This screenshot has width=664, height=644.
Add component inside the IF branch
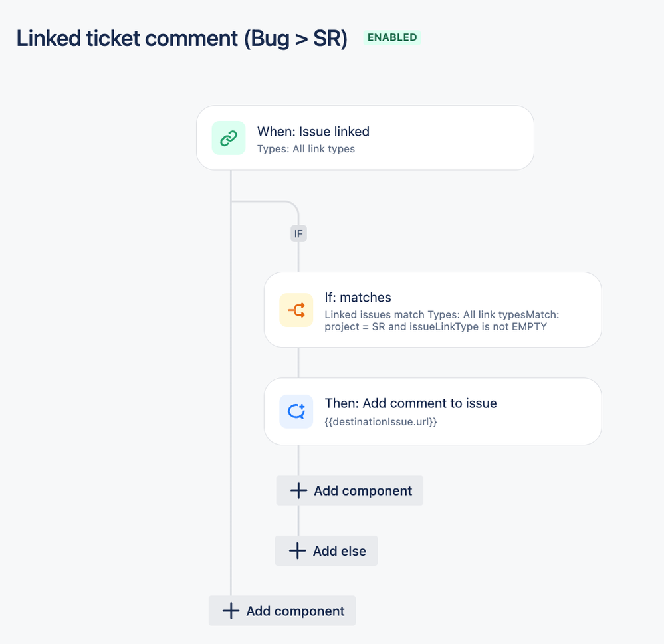[x=350, y=490]
